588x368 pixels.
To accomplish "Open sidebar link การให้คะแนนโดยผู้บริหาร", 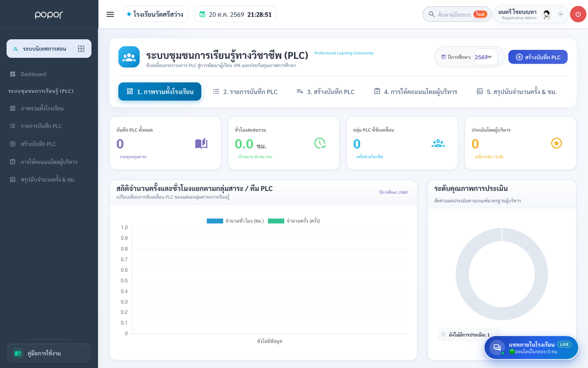I will pos(49,162).
